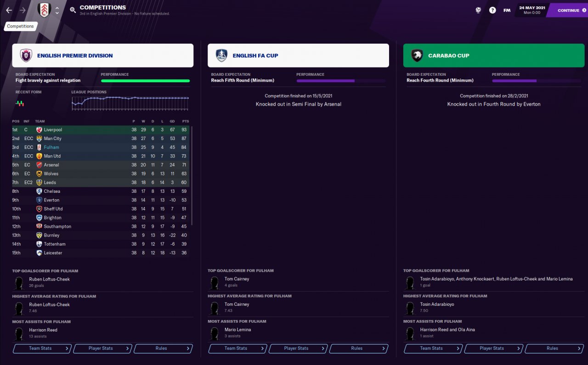Open the English FA Cup header
Viewport: 588px width, 365px height.
298,56
